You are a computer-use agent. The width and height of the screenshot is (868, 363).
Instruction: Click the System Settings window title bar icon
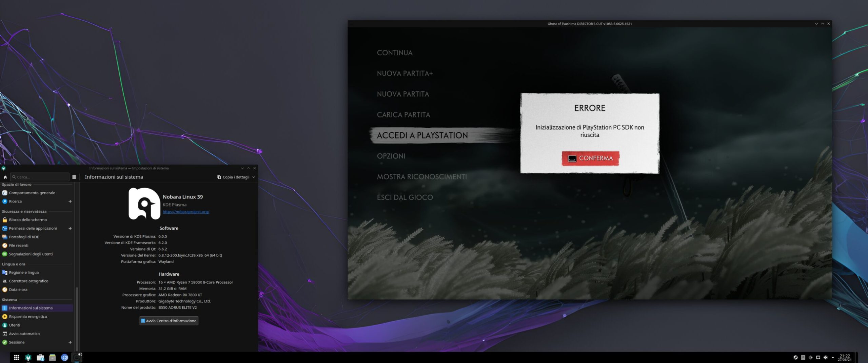[3, 168]
